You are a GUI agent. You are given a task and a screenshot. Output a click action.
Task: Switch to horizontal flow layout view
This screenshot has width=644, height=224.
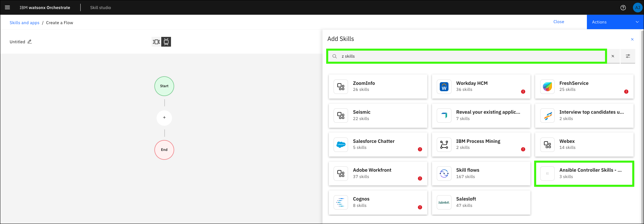click(x=156, y=42)
